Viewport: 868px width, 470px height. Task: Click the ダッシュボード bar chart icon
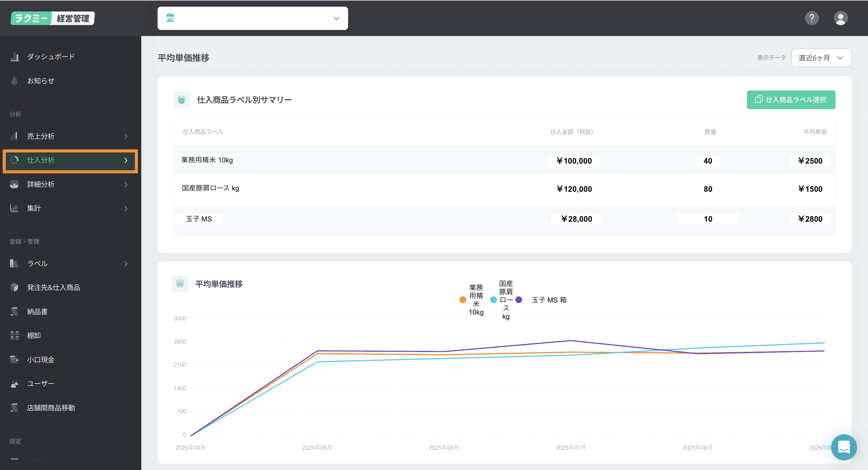click(15, 57)
